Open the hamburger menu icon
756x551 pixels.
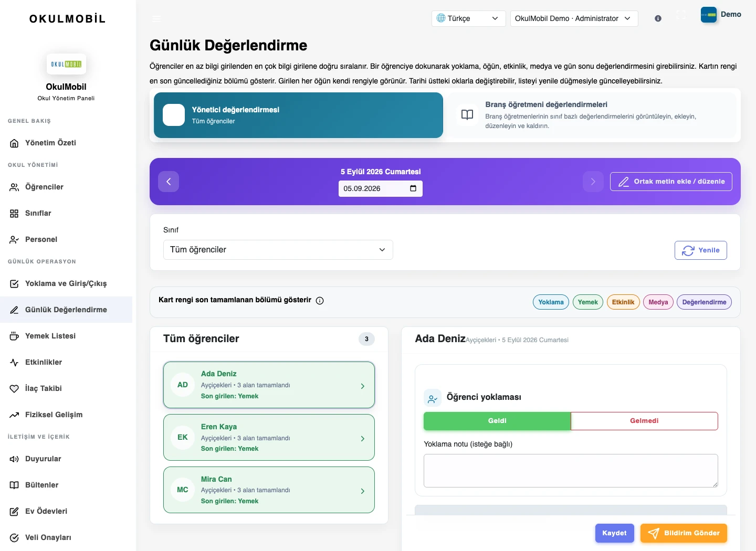click(156, 18)
